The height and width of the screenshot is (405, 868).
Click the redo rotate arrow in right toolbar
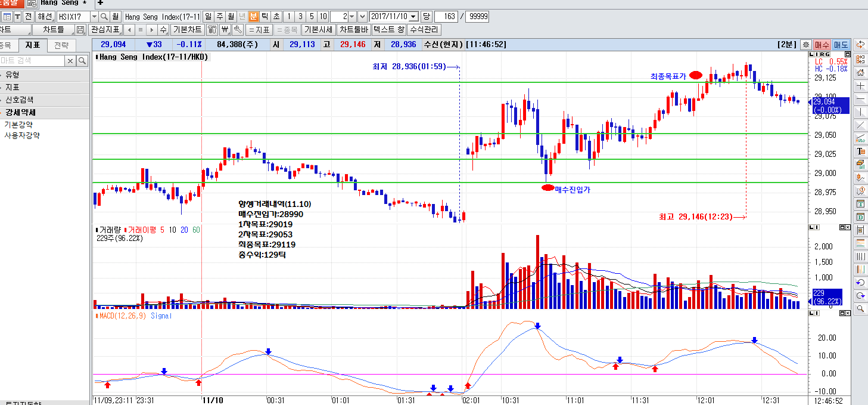[x=860, y=295]
